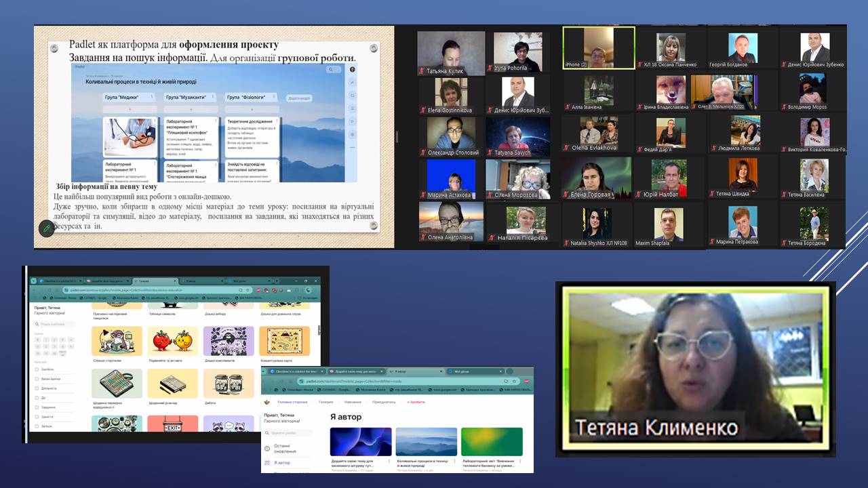Viewport: 868px width, 488px height.
Task: Open Коливальні процеси padlet mountain thumbnail
Action: point(427,442)
